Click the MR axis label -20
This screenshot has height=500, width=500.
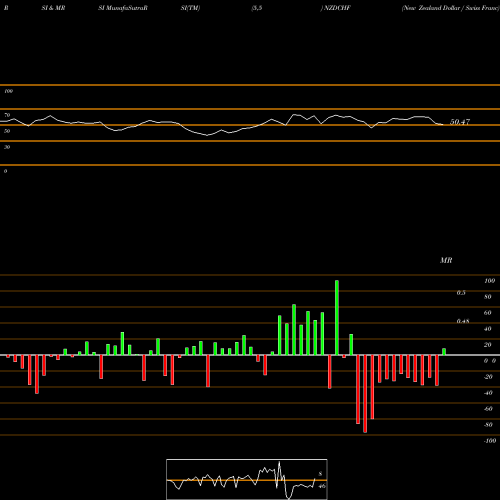click(x=488, y=377)
